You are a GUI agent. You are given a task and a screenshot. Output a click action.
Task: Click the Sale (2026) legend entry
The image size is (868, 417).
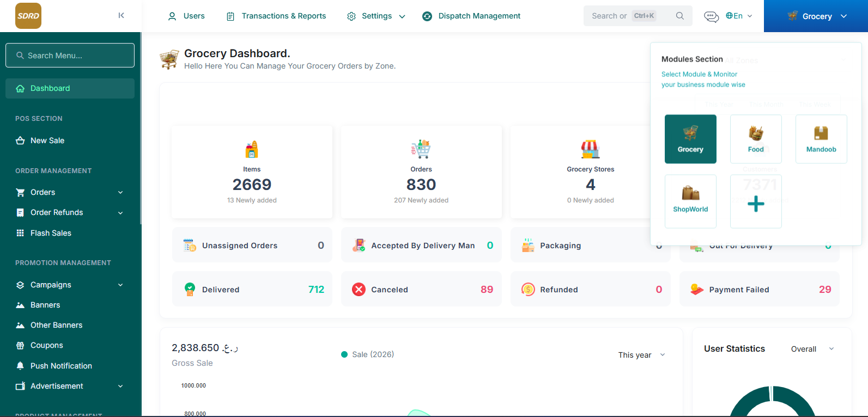coord(367,354)
